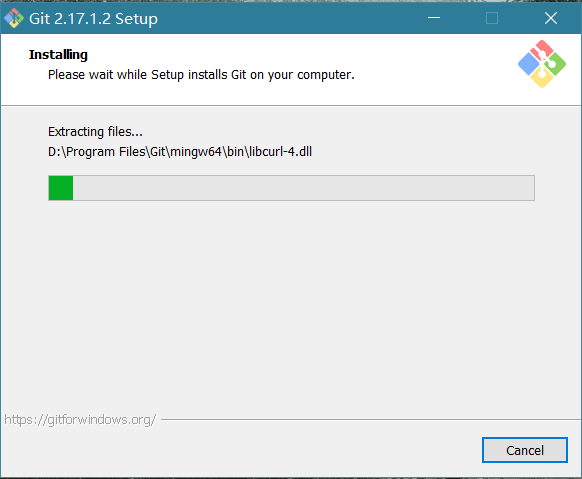
Task: Click the green filled part of the progress bar
Action: (x=61, y=188)
